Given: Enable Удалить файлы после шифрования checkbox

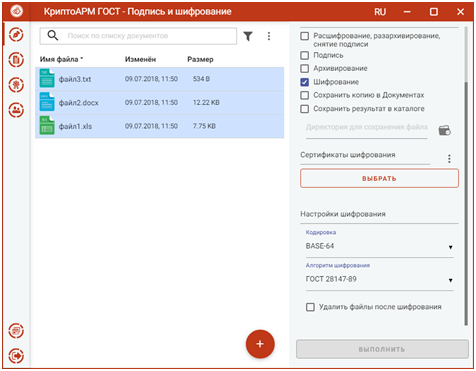Looking at the screenshot, I should 310,307.
